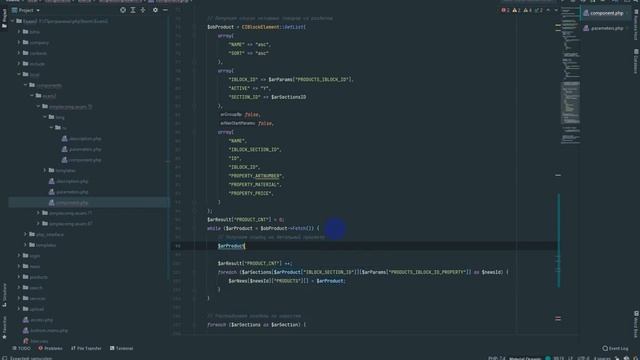The image size is (640, 360).
Task: Click the PHP file icon of .bottom.menu.php
Action: 26,330
